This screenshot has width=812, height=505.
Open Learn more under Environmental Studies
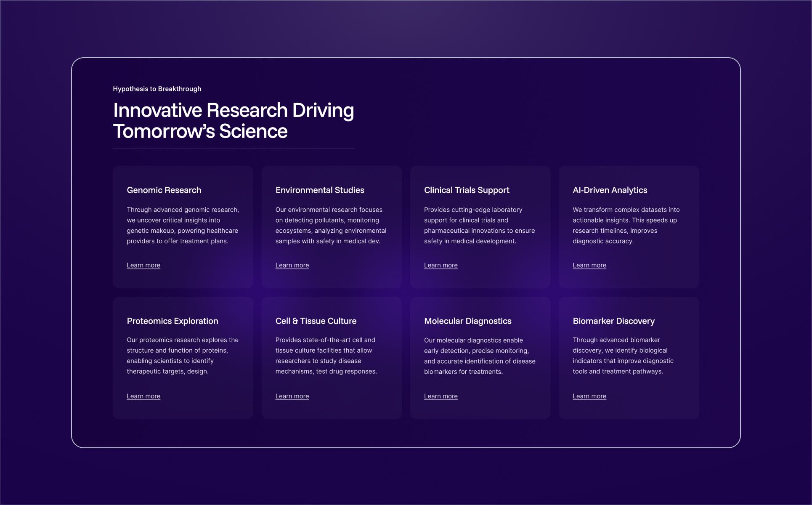[292, 265]
